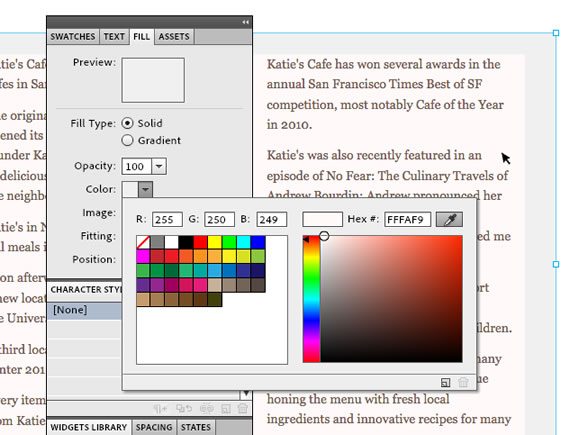Clear style overrides paragraph-plus icon
The height and width of the screenshot is (435, 561).
coord(160,409)
